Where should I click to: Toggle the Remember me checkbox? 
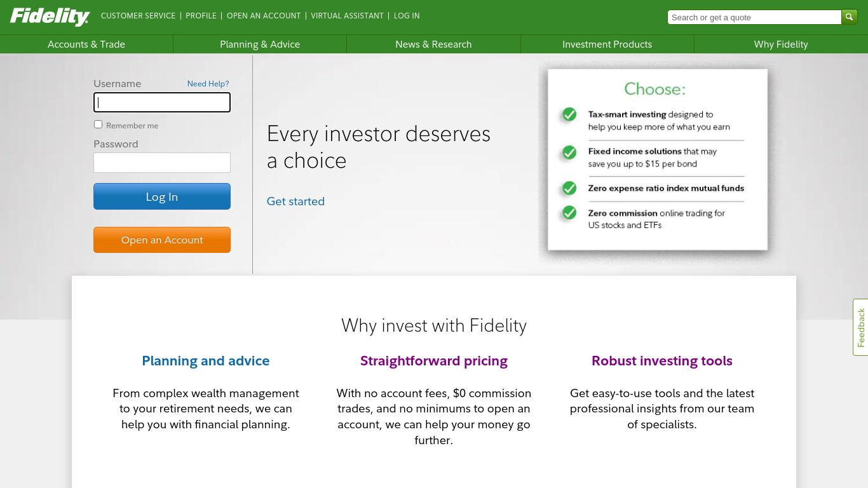tap(98, 125)
